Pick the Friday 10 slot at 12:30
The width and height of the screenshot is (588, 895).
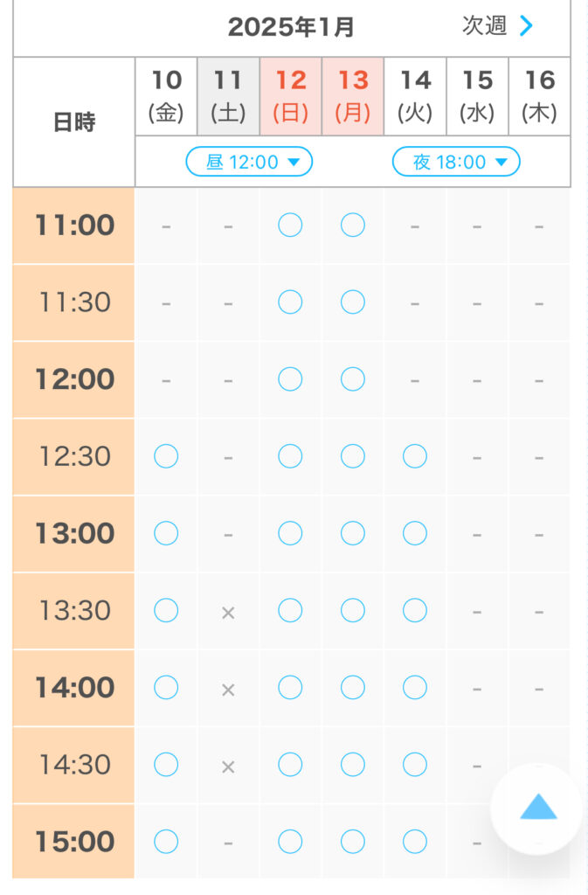pyautogui.click(x=166, y=456)
